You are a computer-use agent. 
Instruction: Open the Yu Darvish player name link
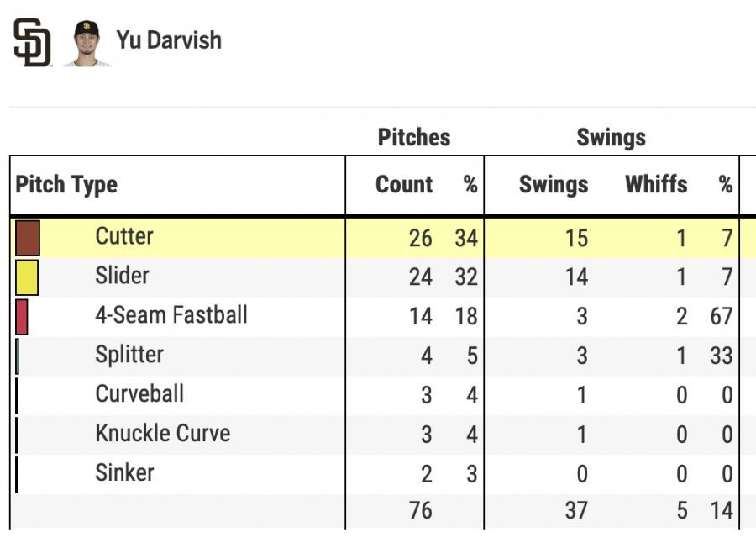169,40
